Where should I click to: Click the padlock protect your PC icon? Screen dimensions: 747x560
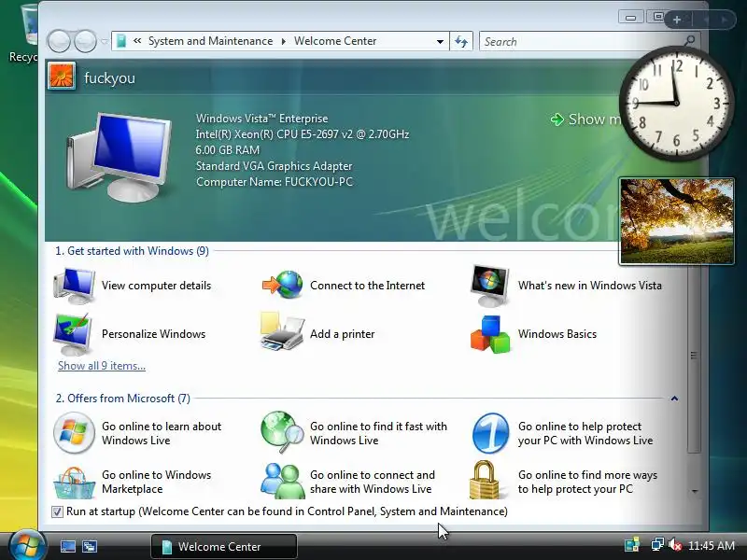(484, 480)
